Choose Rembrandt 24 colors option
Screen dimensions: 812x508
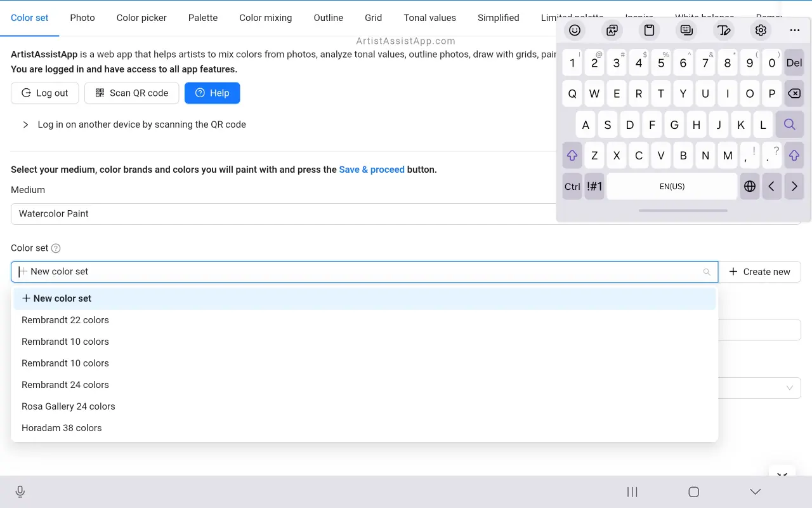click(x=365, y=385)
